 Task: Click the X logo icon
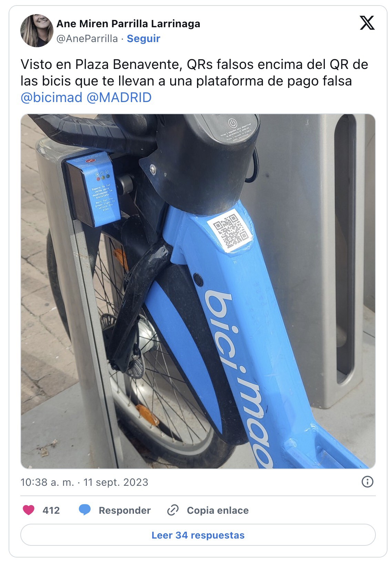[x=367, y=23]
